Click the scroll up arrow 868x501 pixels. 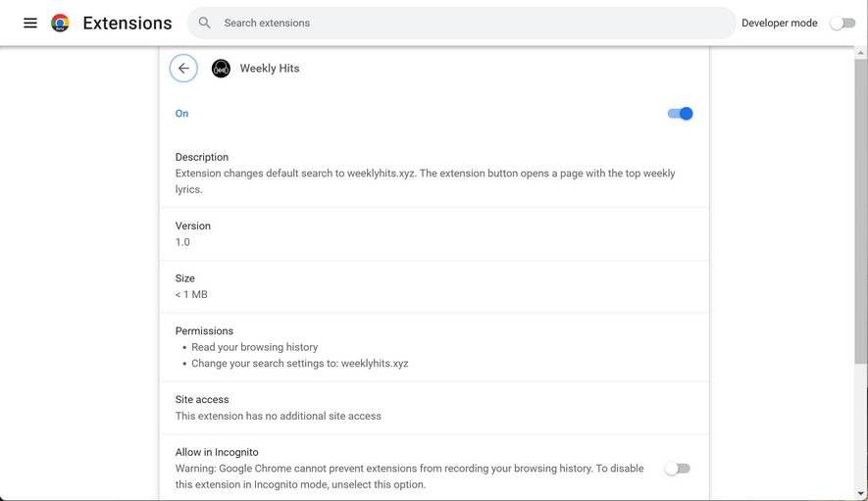pyautogui.click(x=861, y=52)
